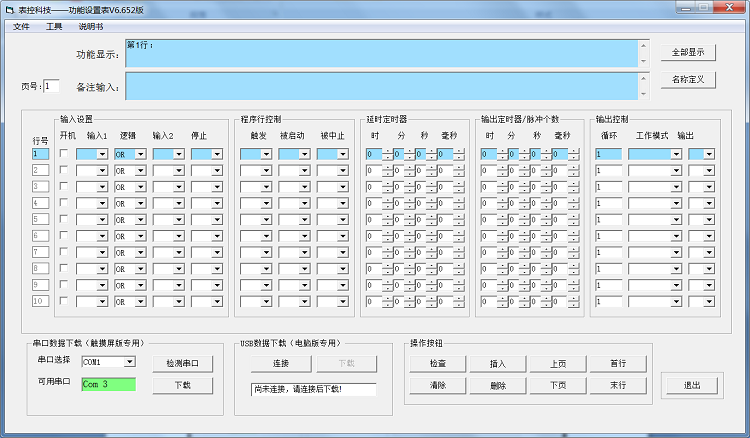
Task: Tick the 开机 checkbox in row 4
Action: pos(64,203)
